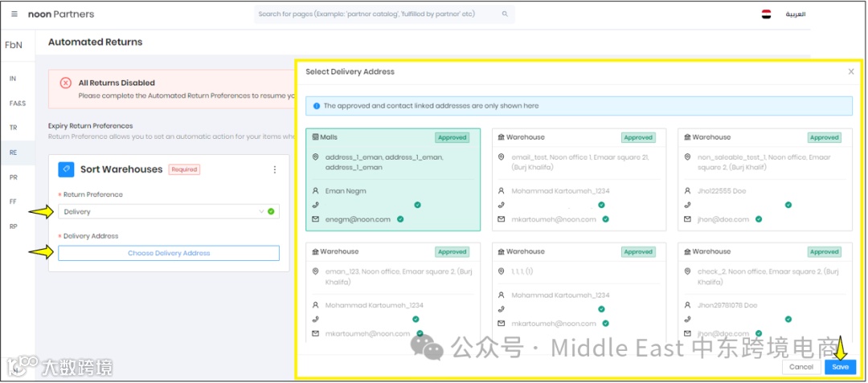Click Approved badge on Malls card
Screen dimensions: 868x383
click(x=452, y=137)
